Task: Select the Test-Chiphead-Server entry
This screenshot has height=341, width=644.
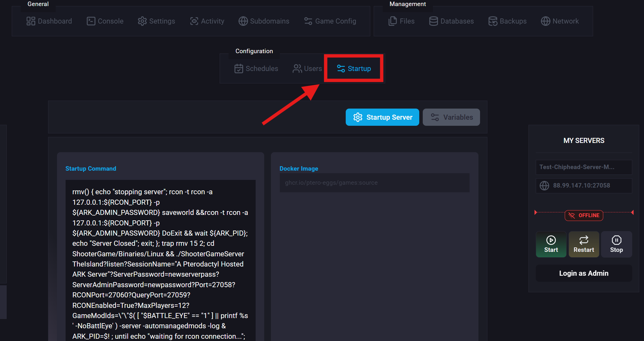Action: [584, 167]
